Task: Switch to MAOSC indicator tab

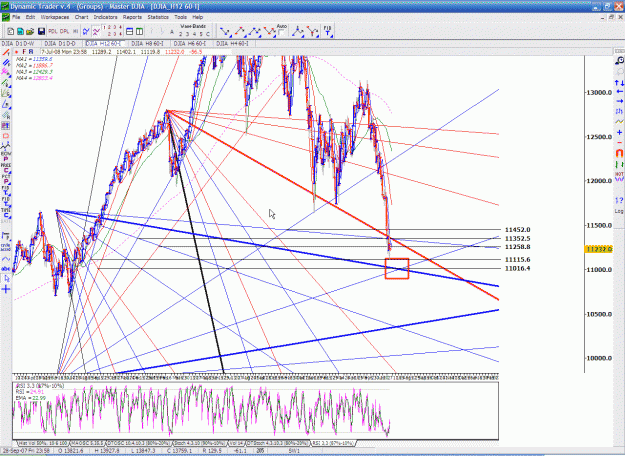Action: point(87,443)
